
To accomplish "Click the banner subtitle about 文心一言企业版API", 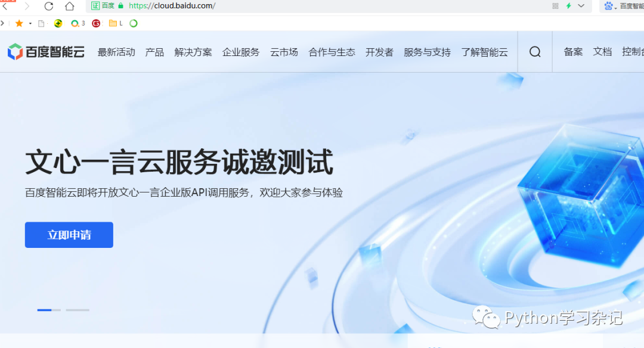I will [184, 192].
